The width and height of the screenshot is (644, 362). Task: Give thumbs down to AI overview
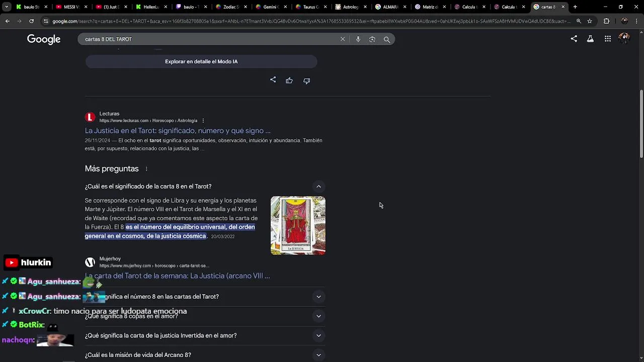click(306, 80)
